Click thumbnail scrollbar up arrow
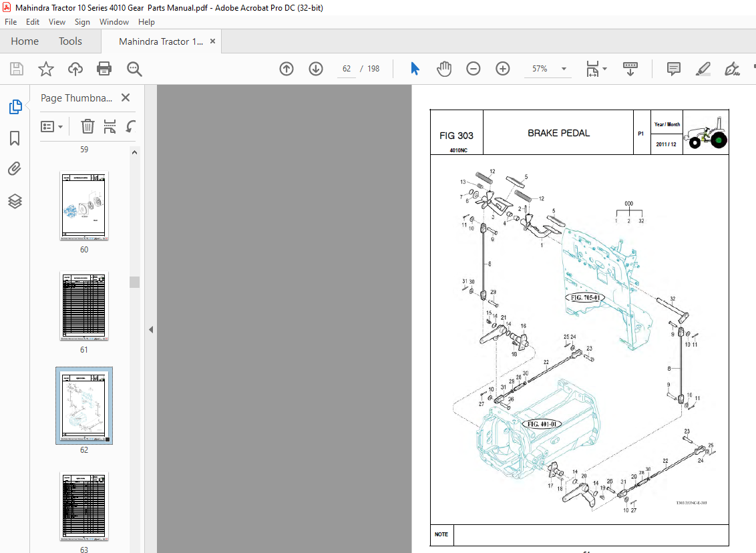 pyautogui.click(x=134, y=152)
